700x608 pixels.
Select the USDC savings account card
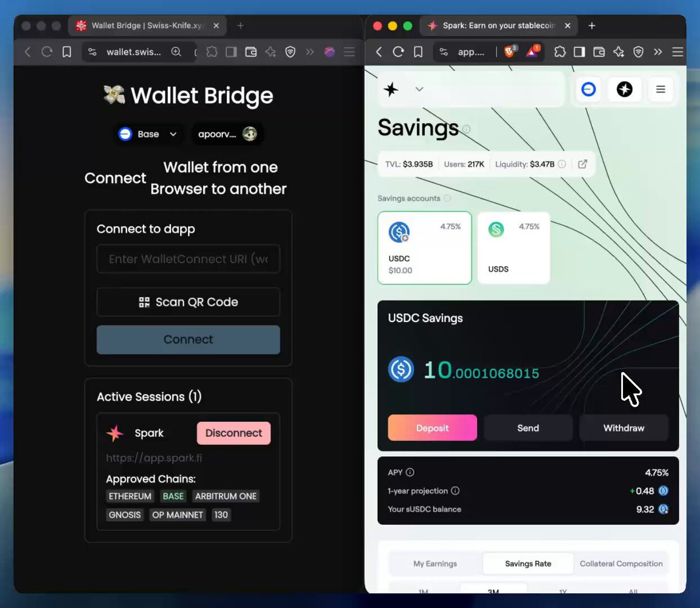click(x=425, y=248)
